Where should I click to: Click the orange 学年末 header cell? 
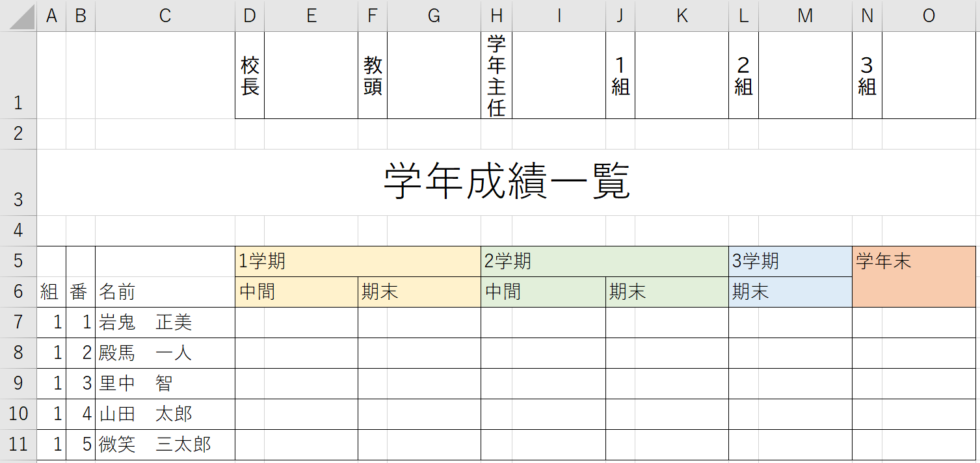point(914,276)
